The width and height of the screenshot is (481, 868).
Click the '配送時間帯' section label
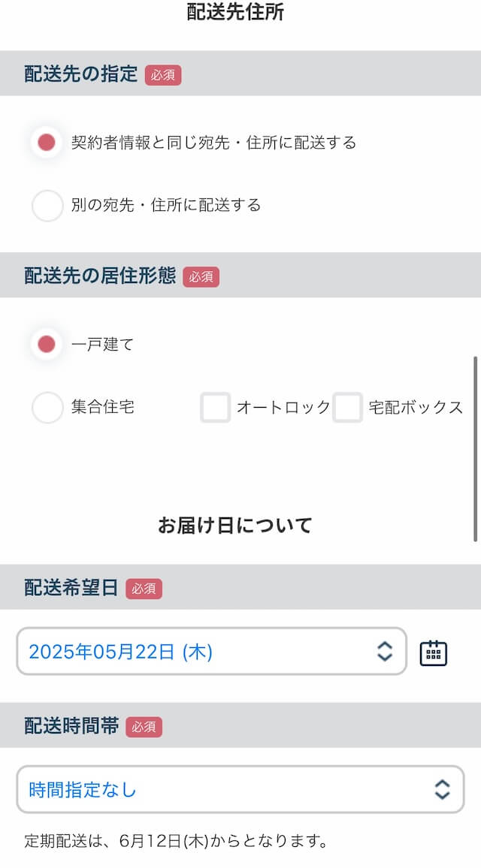coord(71,726)
